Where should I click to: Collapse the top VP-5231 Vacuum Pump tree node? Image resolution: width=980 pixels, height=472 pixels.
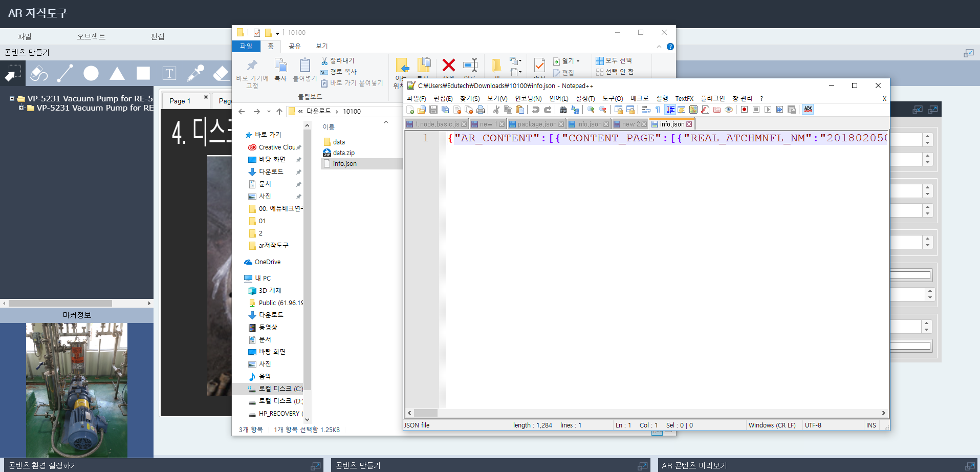pyautogui.click(x=12, y=98)
